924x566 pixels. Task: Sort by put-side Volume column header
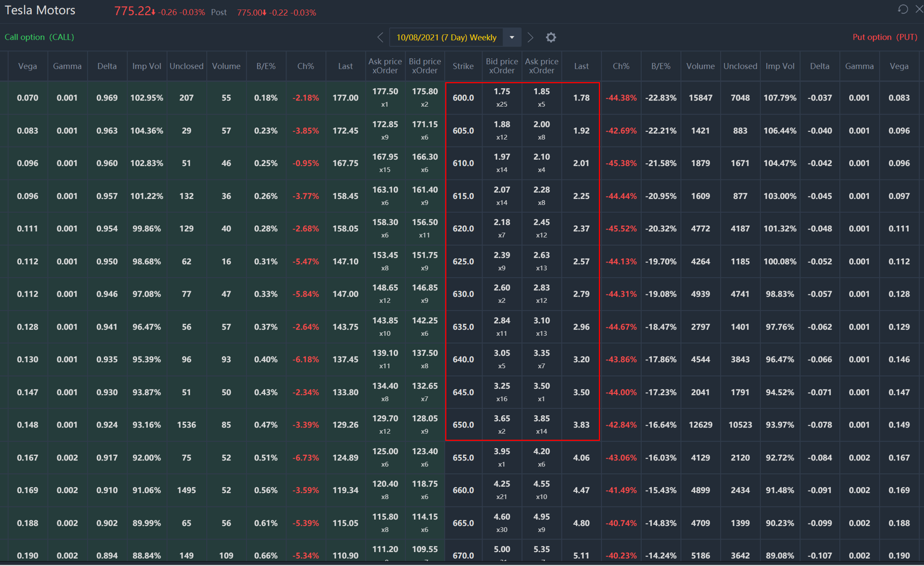(701, 66)
